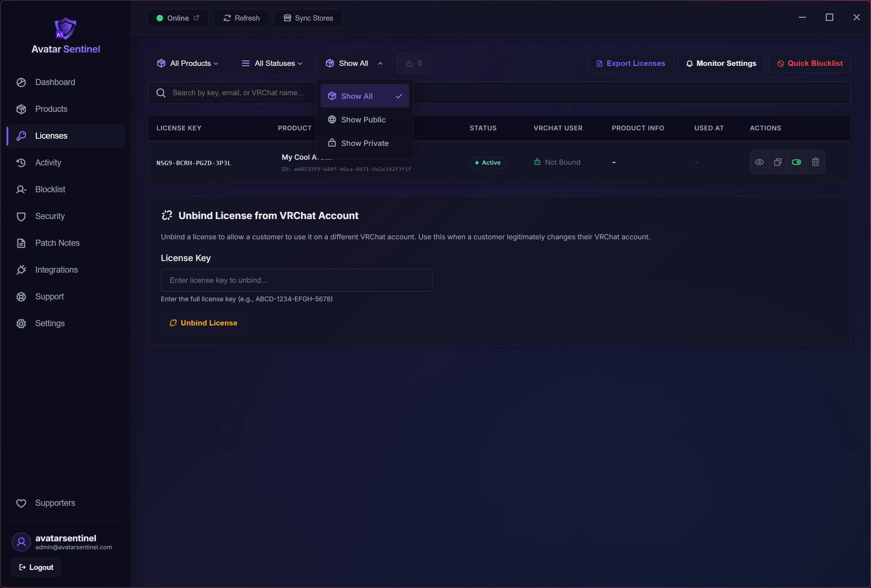Go to the Products section
871x588 pixels.
[66, 109]
